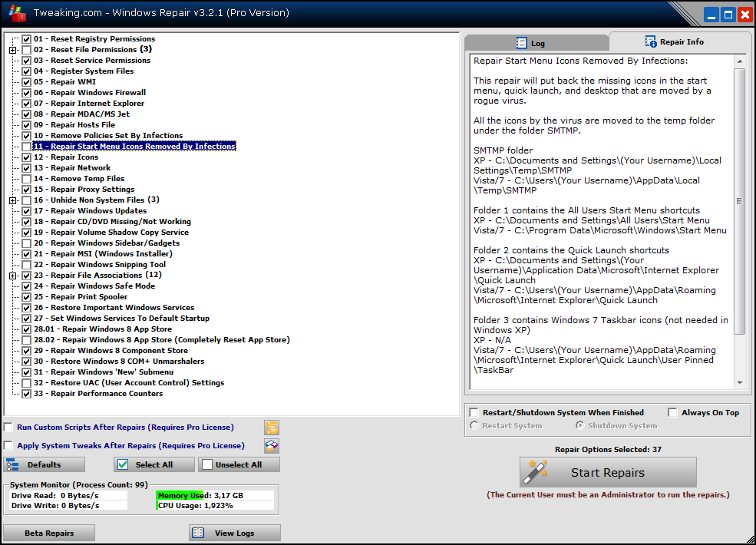Open the View Logs button
Image resolution: width=756 pixels, height=545 pixels.
[235, 533]
